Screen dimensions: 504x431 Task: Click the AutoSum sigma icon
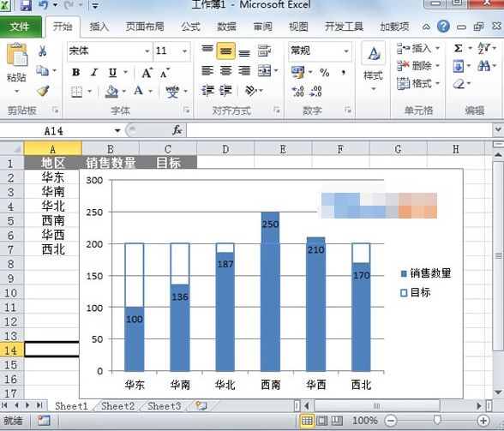[x=458, y=48]
